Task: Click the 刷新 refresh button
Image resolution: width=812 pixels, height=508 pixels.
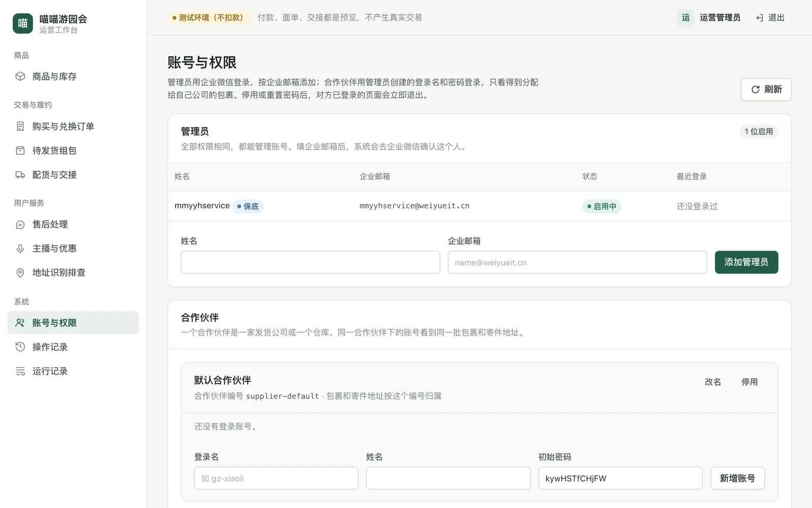Action: click(766, 89)
